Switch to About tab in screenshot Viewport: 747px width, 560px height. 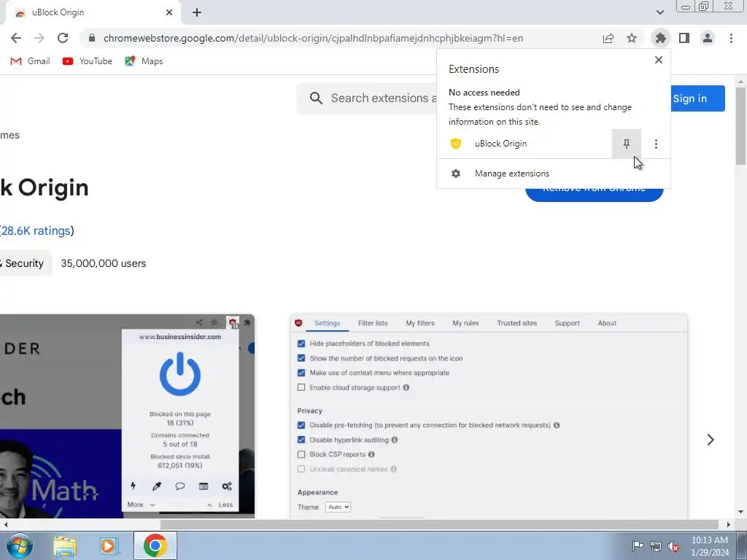pyautogui.click(x=607, y=323)
